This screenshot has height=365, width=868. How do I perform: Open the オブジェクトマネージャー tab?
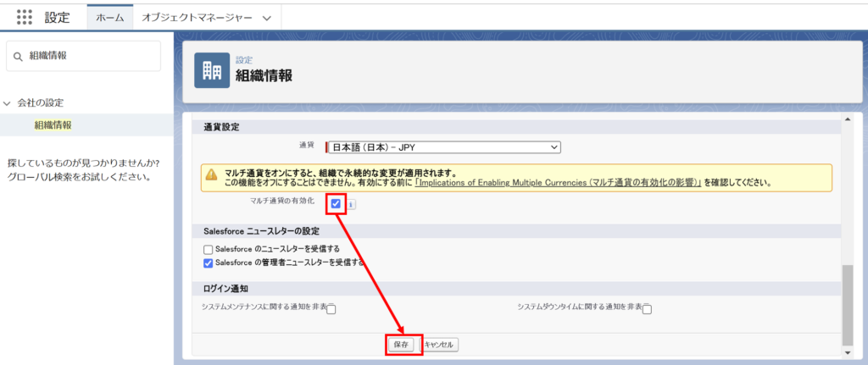196,18
